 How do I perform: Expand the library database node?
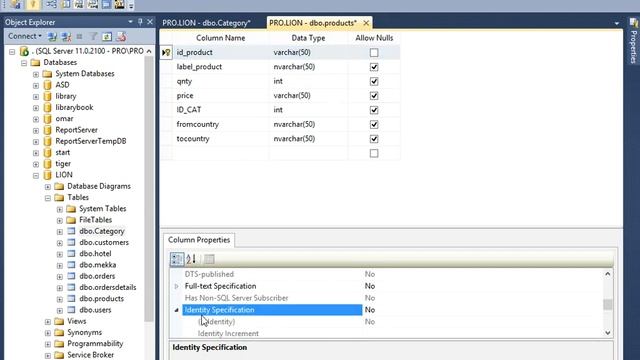36,97
